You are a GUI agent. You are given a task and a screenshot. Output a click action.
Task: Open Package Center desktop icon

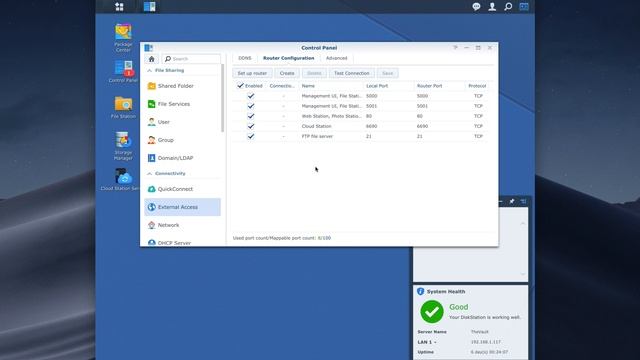(x=123, y=38)
